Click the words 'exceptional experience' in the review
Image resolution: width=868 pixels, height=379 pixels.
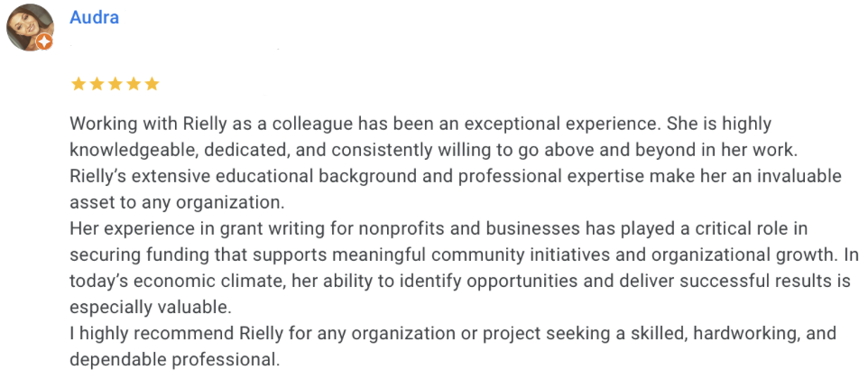[x=562, y=124]
